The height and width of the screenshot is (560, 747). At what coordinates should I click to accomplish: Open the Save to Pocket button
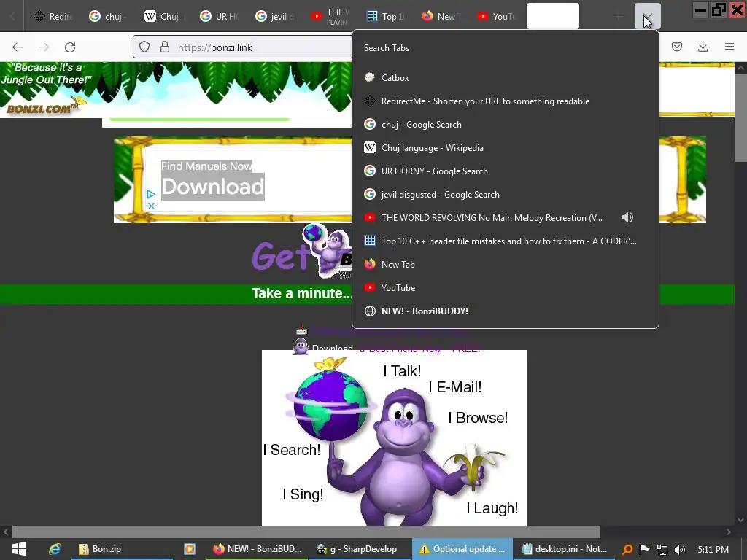tap(677, 47)
